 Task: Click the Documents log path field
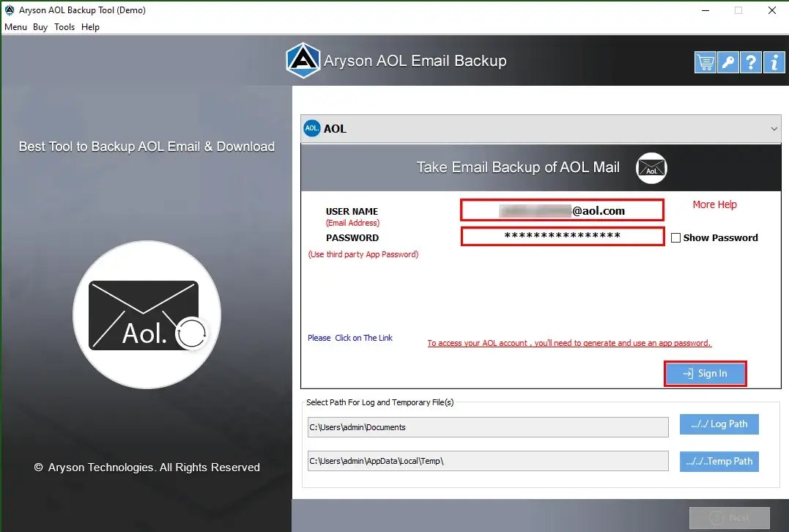[x=488, y=427]
